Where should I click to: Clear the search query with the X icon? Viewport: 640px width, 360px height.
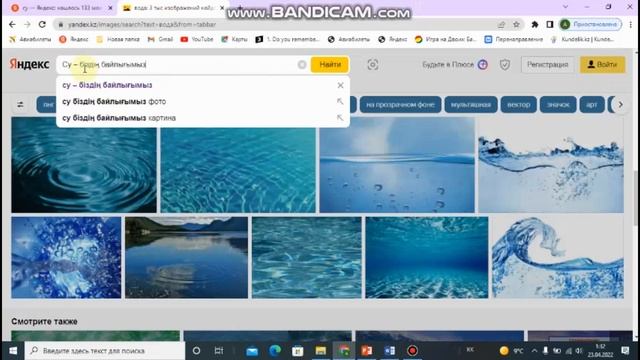pyautogui.click(x=302, y=64)
